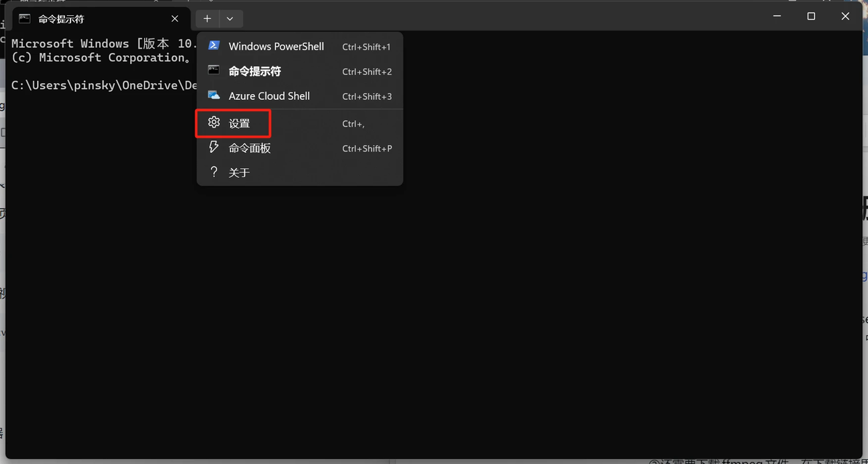Click the settings gear icon
The width and height of the screenshot is (868, 464).
pos(213,122)
